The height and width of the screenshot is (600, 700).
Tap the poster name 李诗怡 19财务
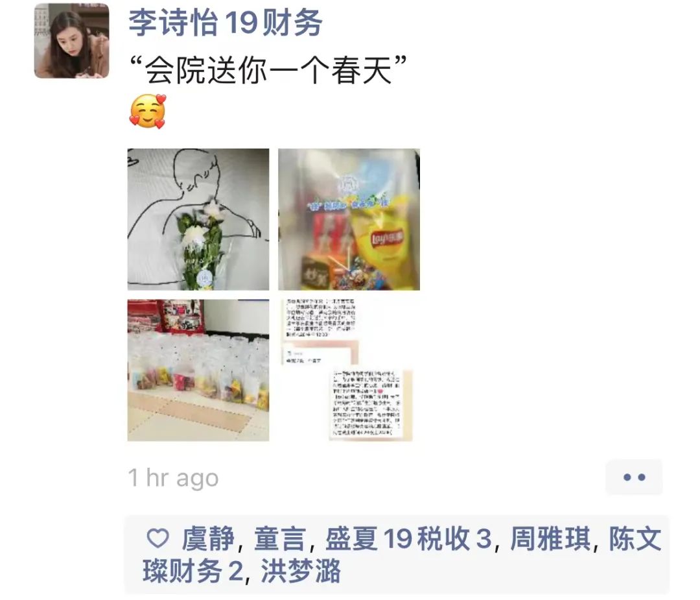click(x=226, y=22)
